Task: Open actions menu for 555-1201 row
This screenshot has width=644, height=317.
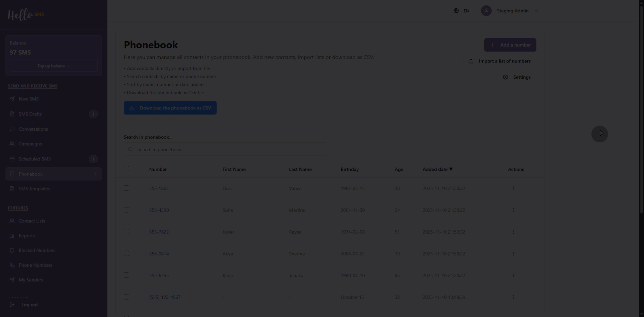Action: point(513,188)
